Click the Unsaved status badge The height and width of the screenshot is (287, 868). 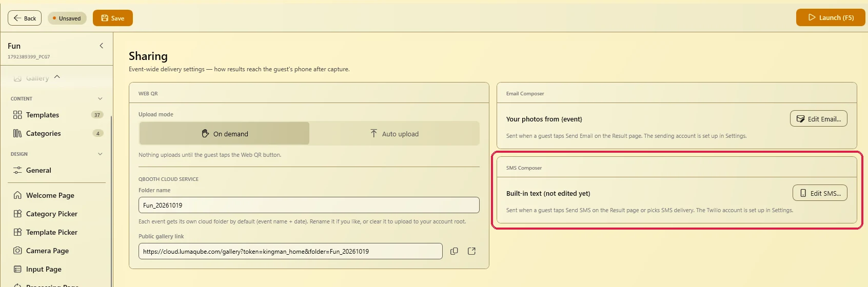click(67, 18)
